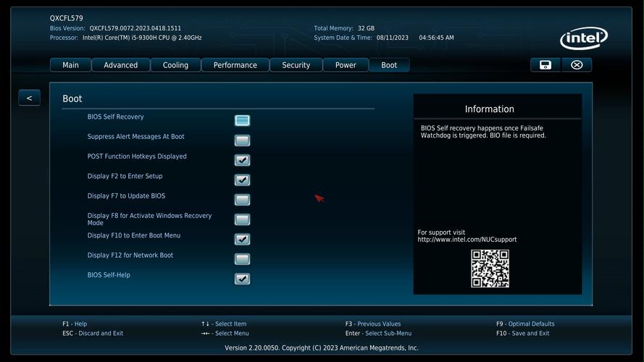The width and height of the screenshot is (644, 362).
Task: Uncheck POST Function Hotkeys Displayed
Action: coord(242,160)
